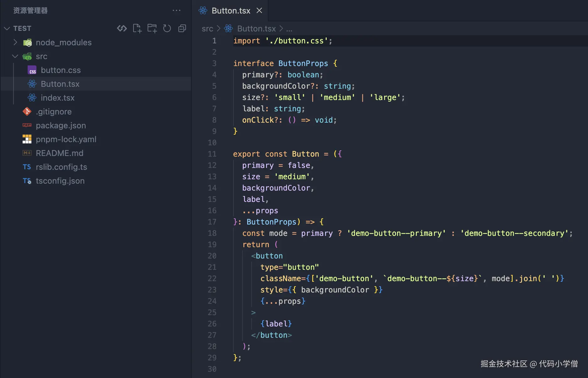Click the npm icon beside package.json
This screenshot has width=588, height=378.
[x=27, y=125]
